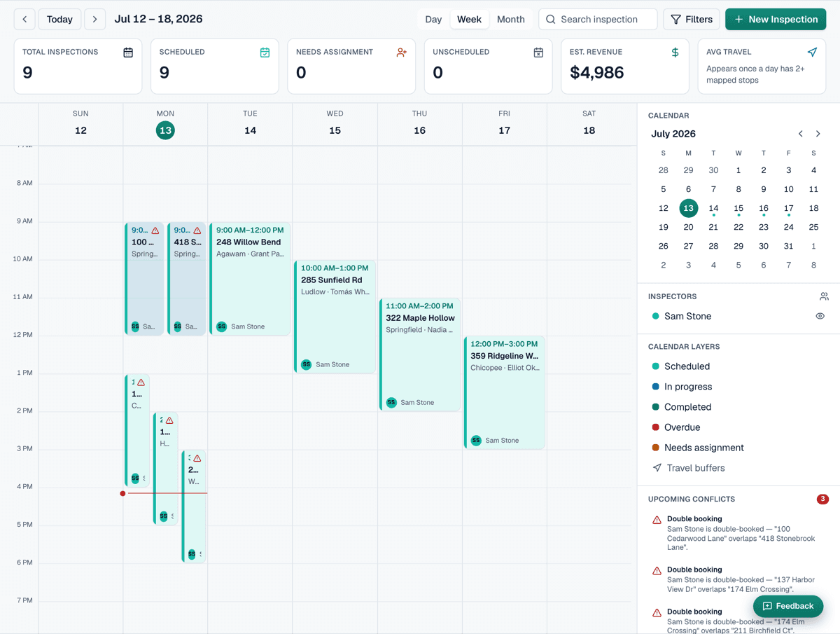The width and height of the screenshot is (840, 634).
Task: Click the Upcoming Conflicts count badge
Action: 823,499
